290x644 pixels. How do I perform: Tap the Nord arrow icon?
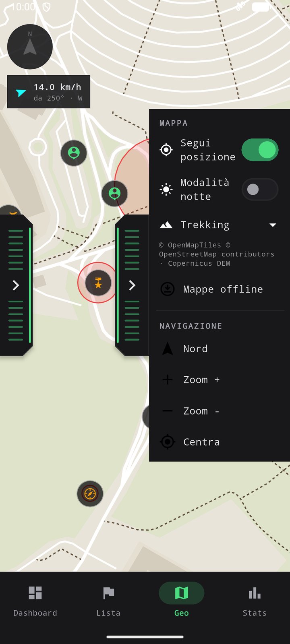(x=168, y=349)
